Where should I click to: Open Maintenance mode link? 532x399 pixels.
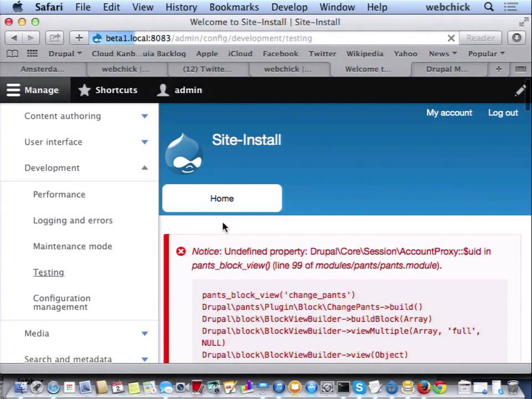(x=72, y=246)
